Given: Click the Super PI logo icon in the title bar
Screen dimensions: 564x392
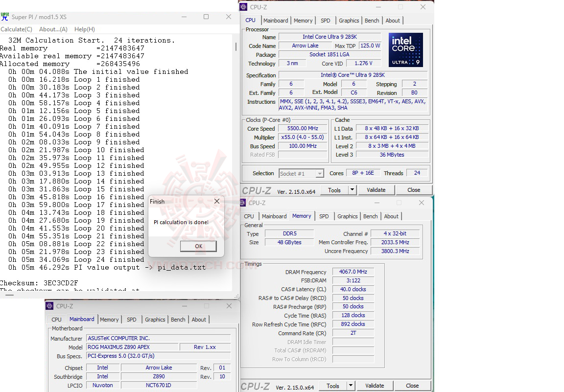Looking at the screenshot, I should [5, 17].
